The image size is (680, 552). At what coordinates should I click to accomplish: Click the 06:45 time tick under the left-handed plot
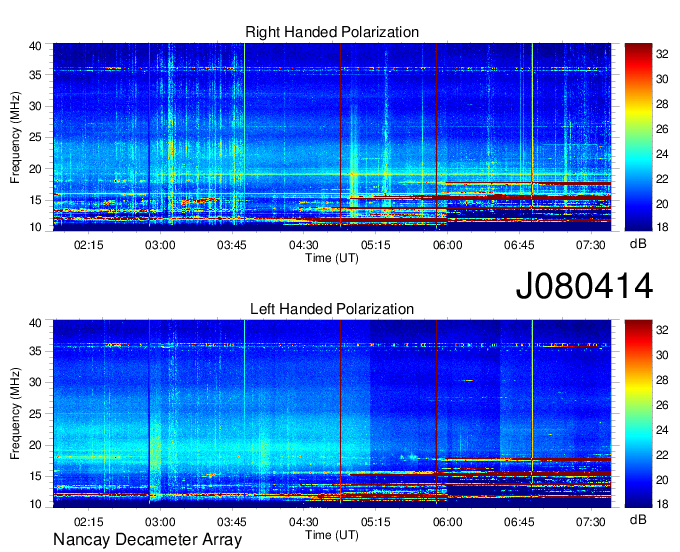pyautogui.click(x=519, y=522)
